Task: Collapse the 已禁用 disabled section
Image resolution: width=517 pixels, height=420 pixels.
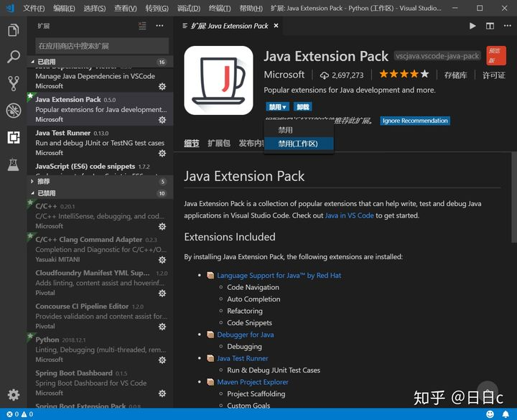Action: click(100, 193)
